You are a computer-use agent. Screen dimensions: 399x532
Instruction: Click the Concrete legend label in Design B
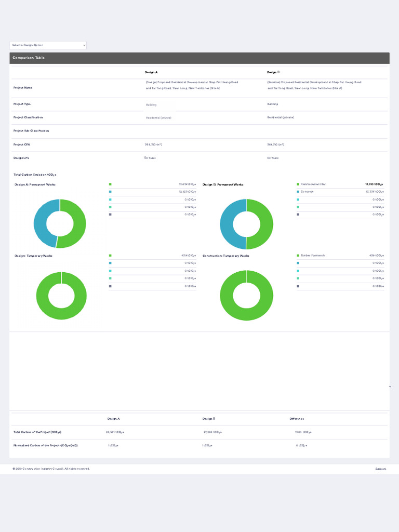(x=307, y=192)
